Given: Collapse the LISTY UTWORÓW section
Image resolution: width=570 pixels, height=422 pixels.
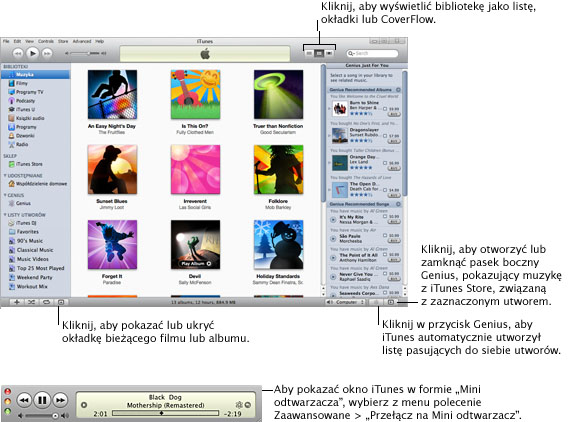Looking at the screenshot, I should [x=5, y=215].
